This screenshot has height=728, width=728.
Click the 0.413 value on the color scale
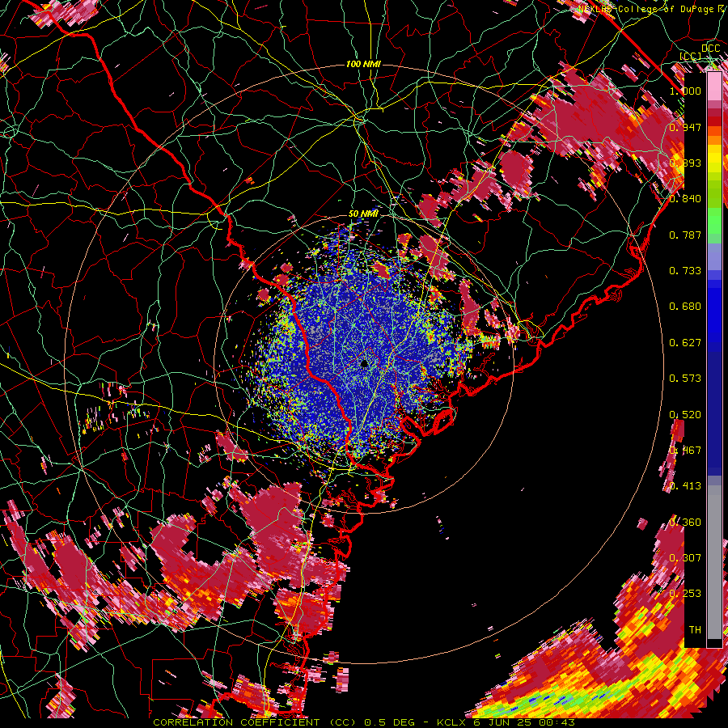tap(685, 486)
